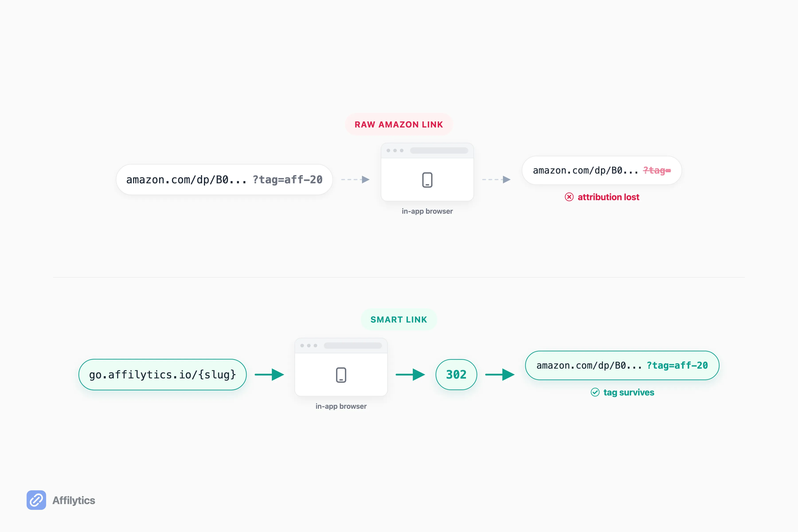Click the phone icon in the Smart Link browser

(341, 375)
